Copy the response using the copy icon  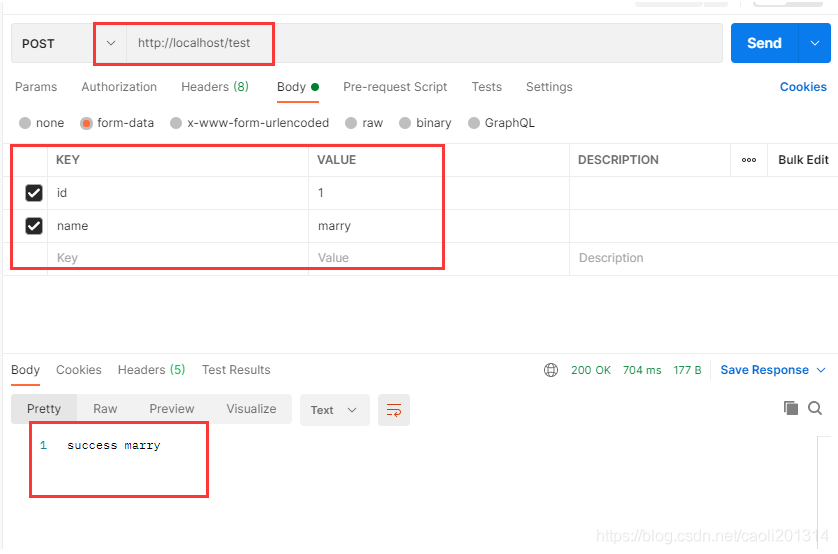click(x=791, y=408)
